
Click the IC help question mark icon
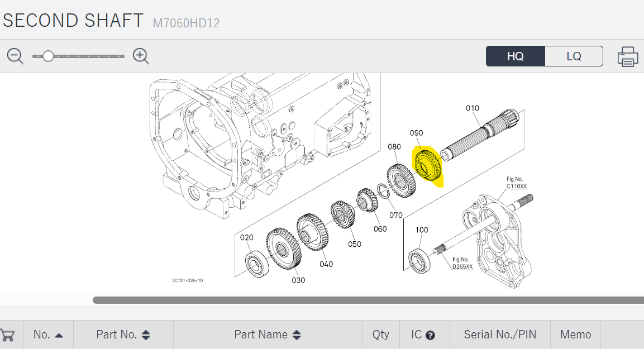tap(430, 336)
